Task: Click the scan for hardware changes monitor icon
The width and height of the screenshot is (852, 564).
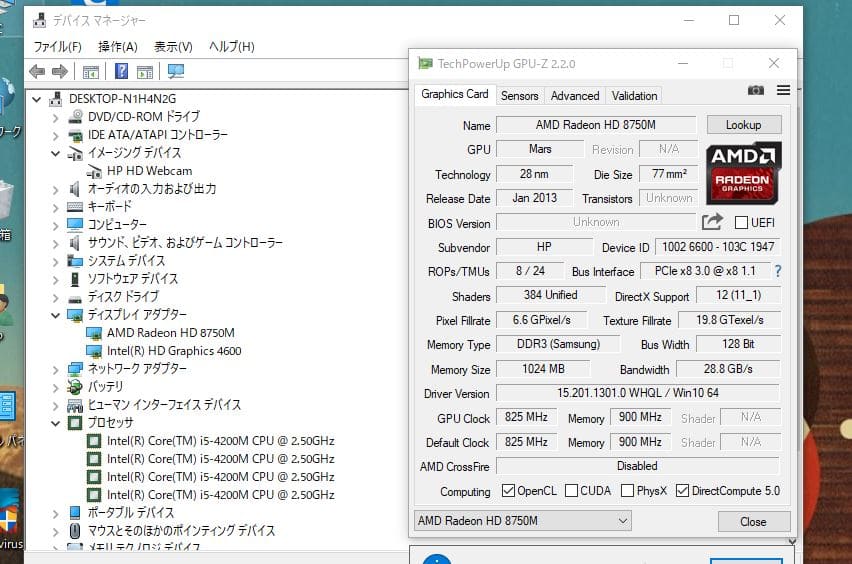Action: (x=176, y=71)
